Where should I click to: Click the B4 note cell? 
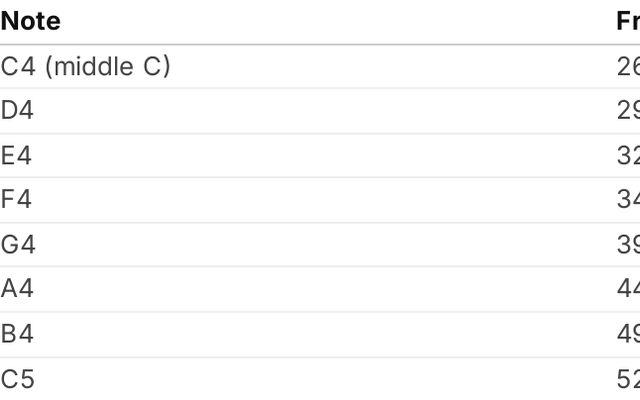pyautogui.click(x=18, y=334)
